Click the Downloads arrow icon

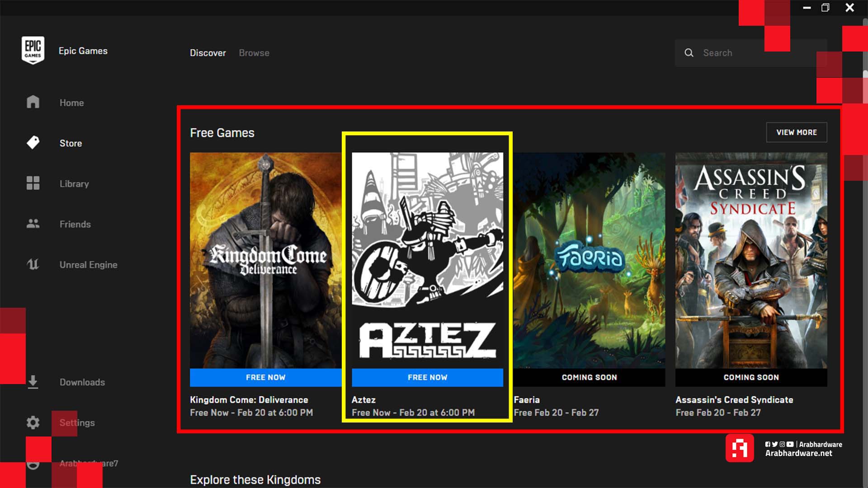(x=33, y=382)
